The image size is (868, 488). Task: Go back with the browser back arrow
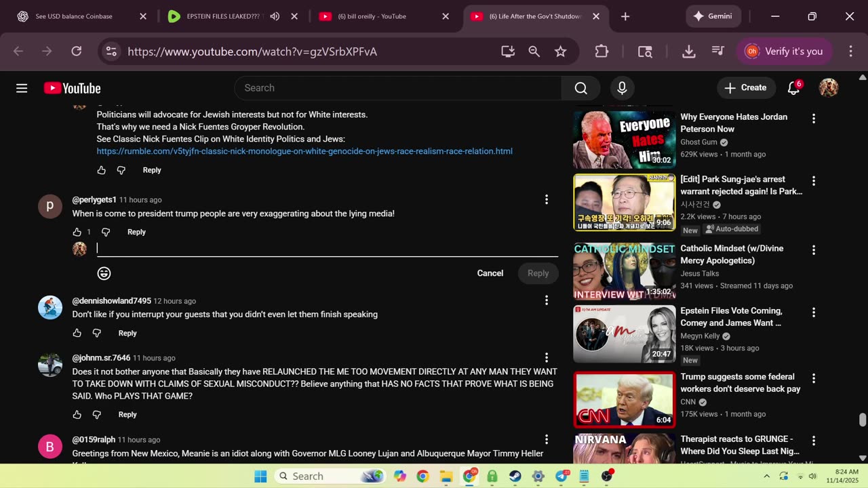(18, 52)
